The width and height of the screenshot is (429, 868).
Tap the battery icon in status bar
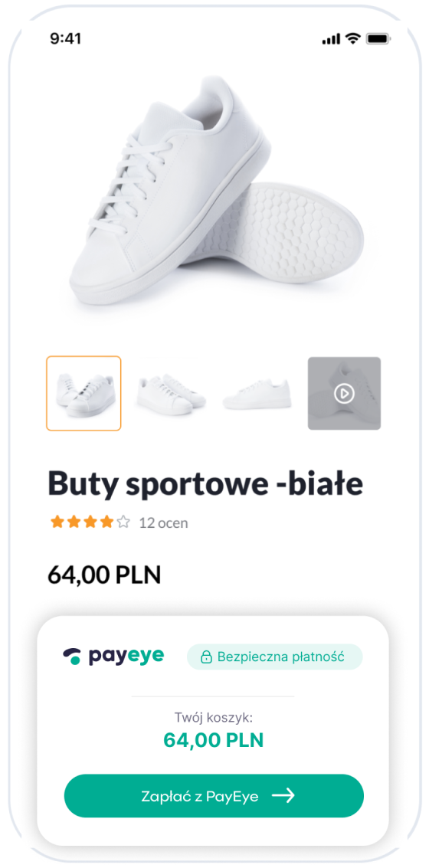tap(378, 39)
